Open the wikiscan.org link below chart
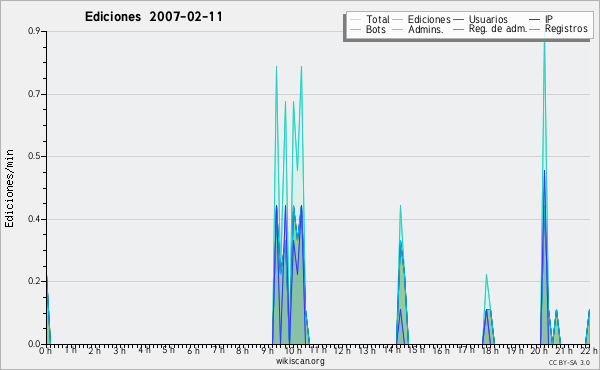 click(x=300, y=361)
